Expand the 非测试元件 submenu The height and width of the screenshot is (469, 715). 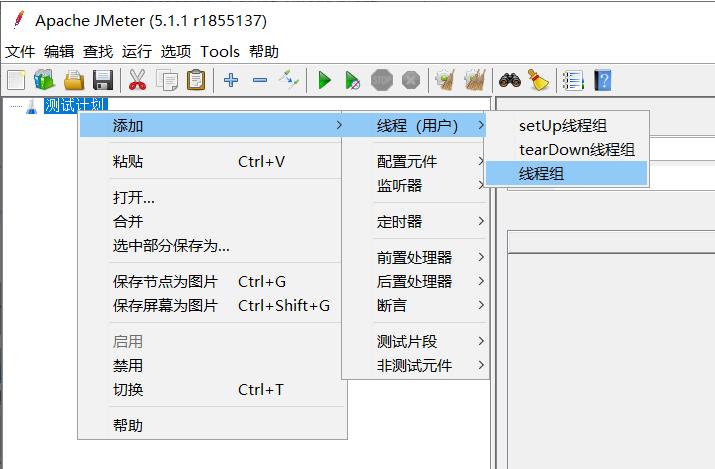tap(414, 366)
